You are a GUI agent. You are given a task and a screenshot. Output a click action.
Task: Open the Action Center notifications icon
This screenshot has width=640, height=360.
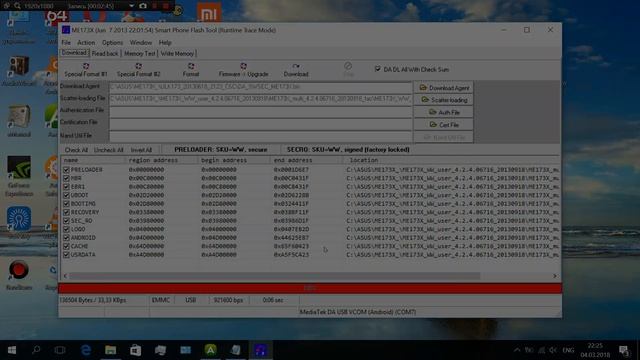pyautogui.click(x=624, y=350)
